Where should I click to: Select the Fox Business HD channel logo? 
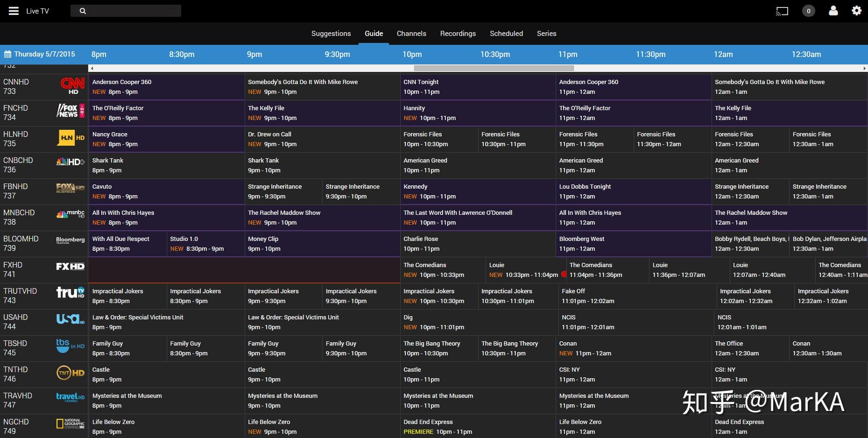tap(71, 188)
